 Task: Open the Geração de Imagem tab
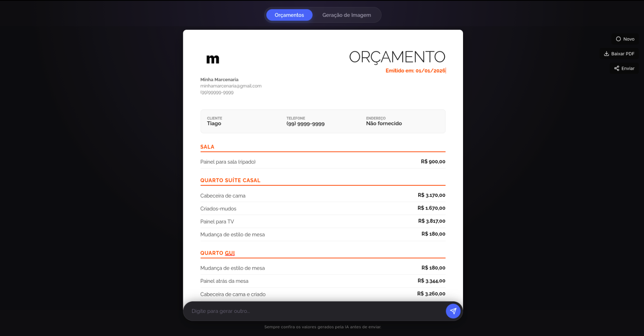pyautogui.click(x=347, y=15)
